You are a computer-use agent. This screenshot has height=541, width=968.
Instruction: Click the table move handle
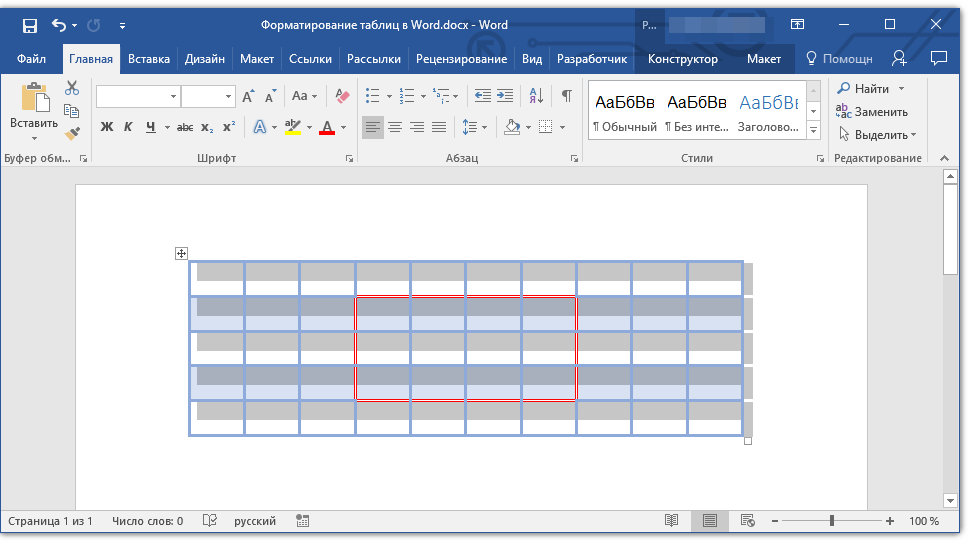tap(181, 254)
